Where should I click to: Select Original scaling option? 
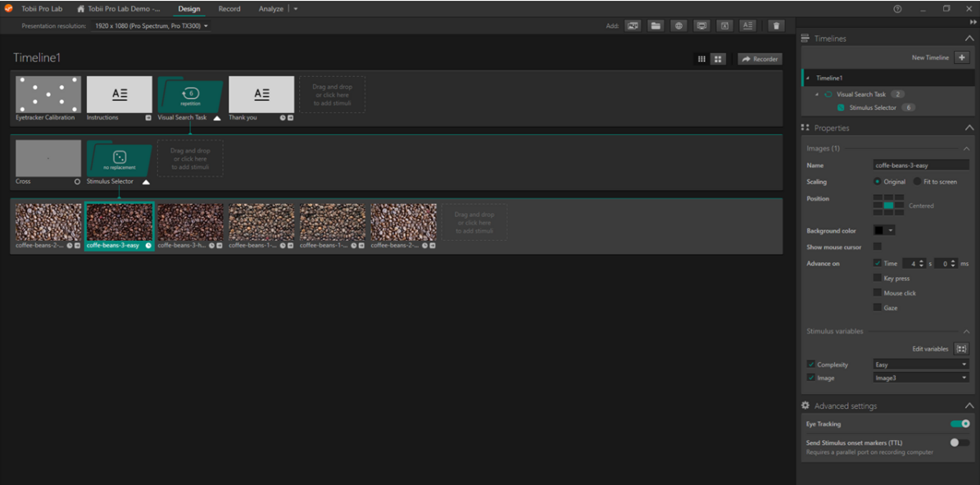coord(878,182)
